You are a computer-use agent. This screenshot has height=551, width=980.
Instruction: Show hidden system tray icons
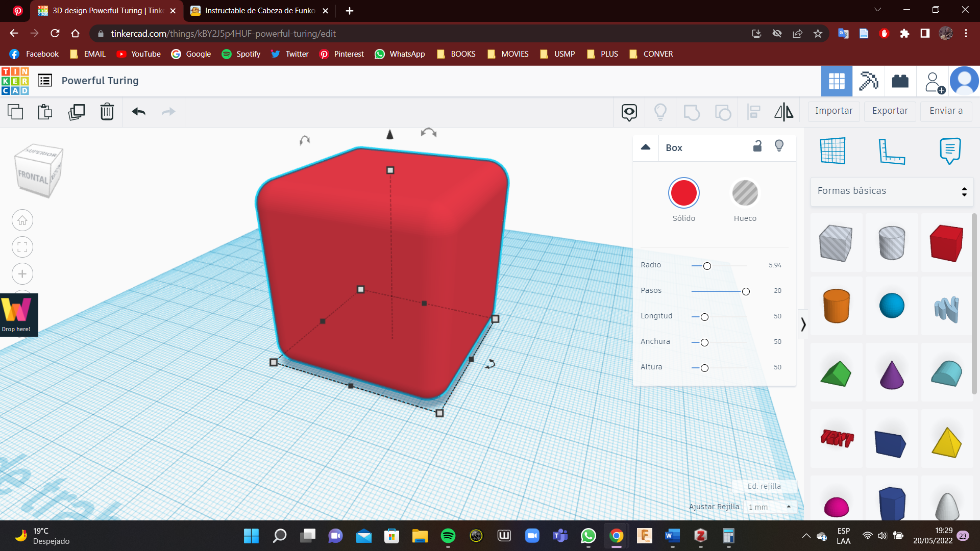(x=806, y=536)
